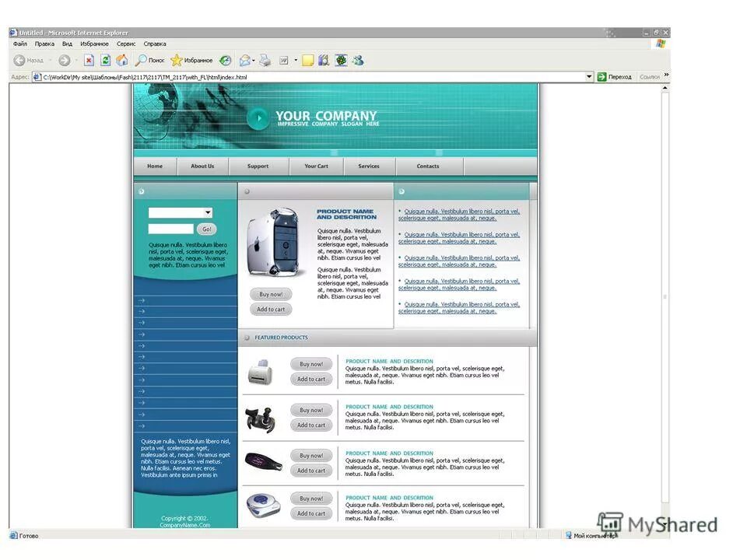
Task: Open the first Quisque nulla link in right column
Action: [x=459, y=215]
